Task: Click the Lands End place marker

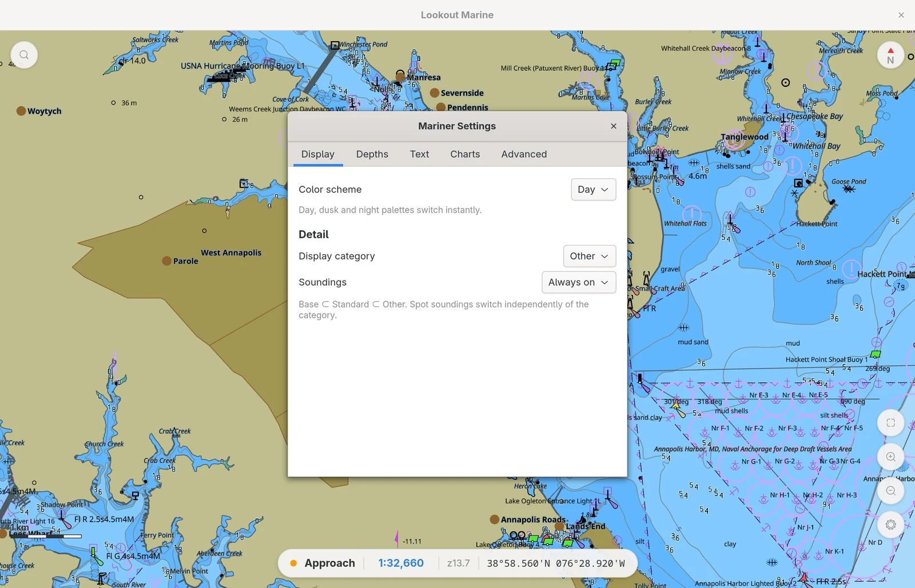Action: tap(559, 526)
